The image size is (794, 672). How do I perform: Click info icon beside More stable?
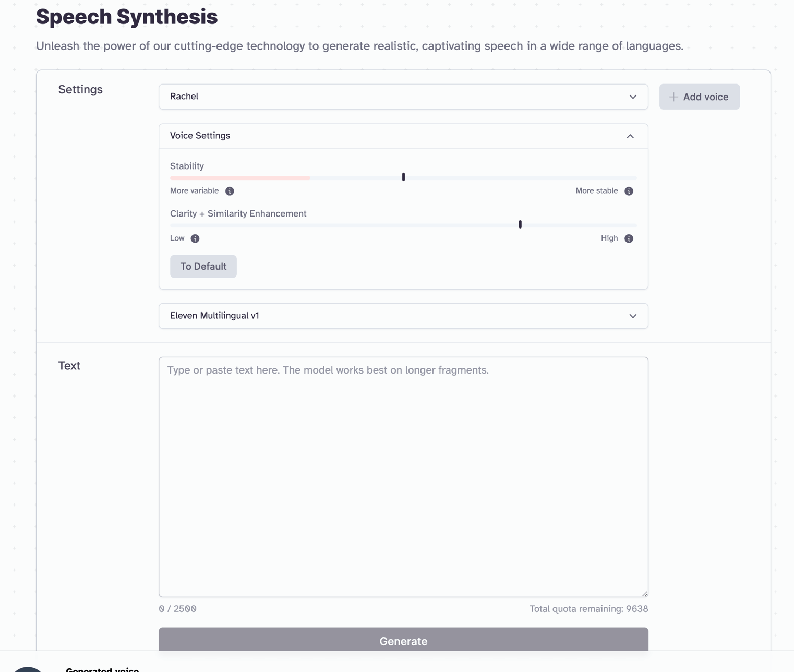tap(629, 191)
